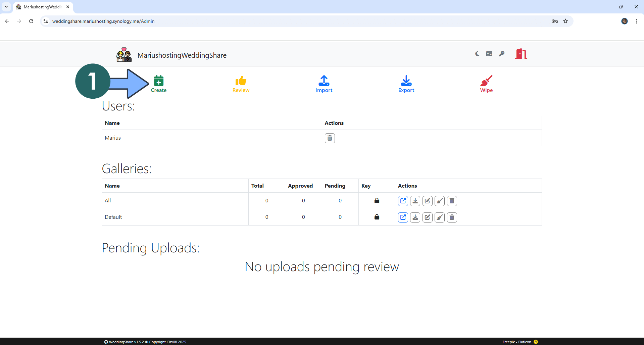Screen dimensions: 644x345
Task: Click the Export download icon
Action: point(406,81)
